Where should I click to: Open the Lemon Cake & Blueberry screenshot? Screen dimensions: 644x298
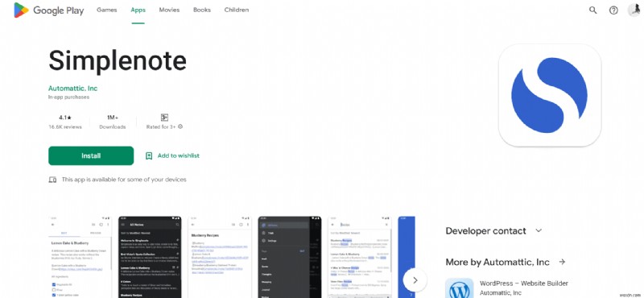pos(80,257)
